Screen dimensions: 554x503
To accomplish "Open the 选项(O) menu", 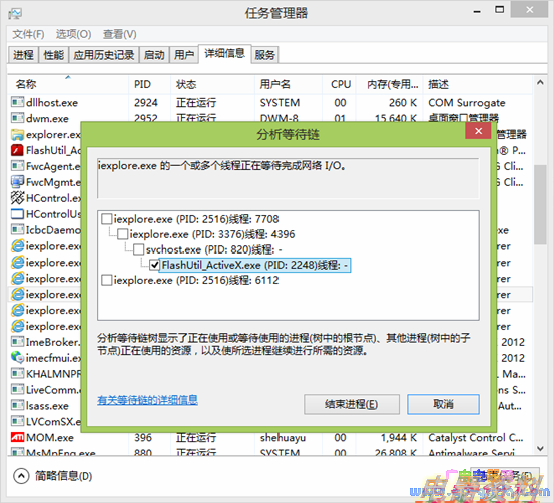I will [x=73, y=34].
